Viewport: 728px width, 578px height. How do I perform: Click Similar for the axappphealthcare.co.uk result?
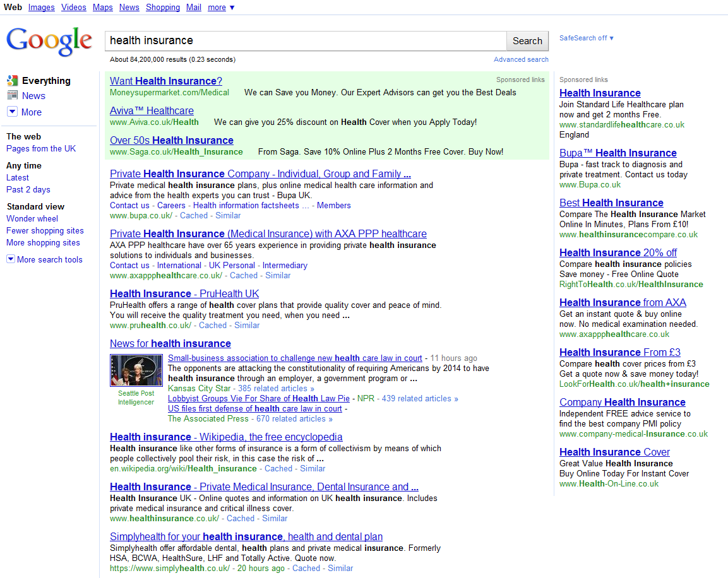click(x=278, y=276)
